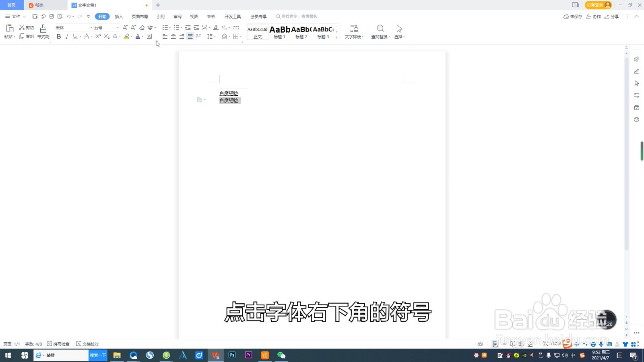Toggle Spell Check (拼写检查) in status bar
644x362 pixels.
pos(58,344)
